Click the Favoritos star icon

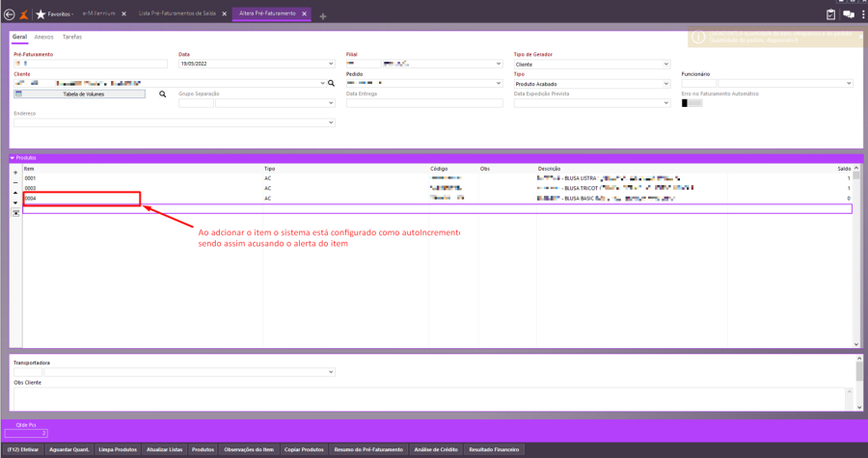(41, 14)
